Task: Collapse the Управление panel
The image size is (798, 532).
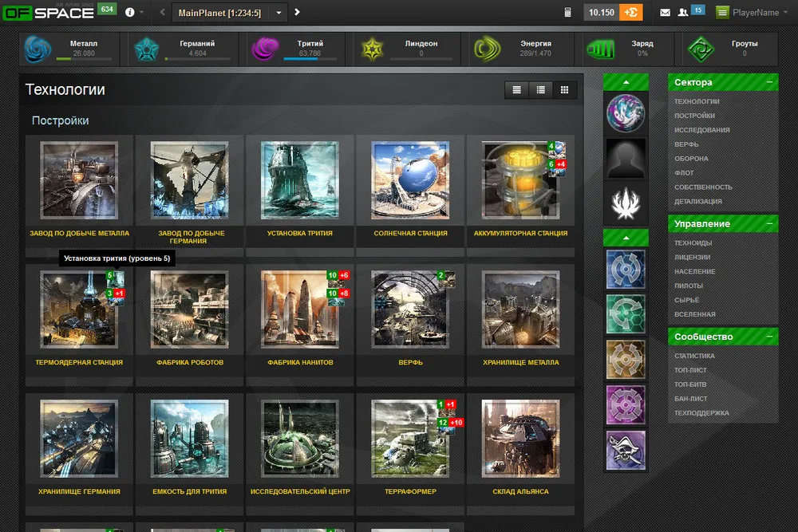Action: click(769, 223)
